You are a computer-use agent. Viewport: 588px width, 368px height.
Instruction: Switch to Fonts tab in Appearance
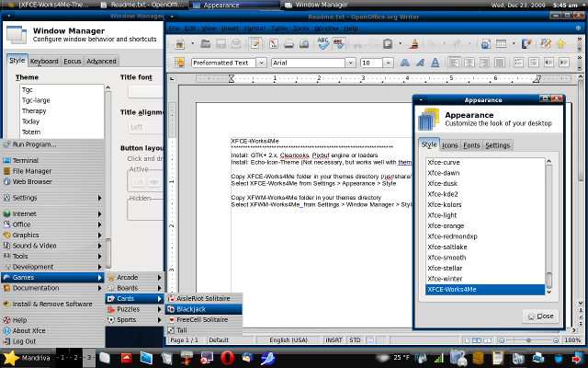pyautogui.click(x=471, y=145)
